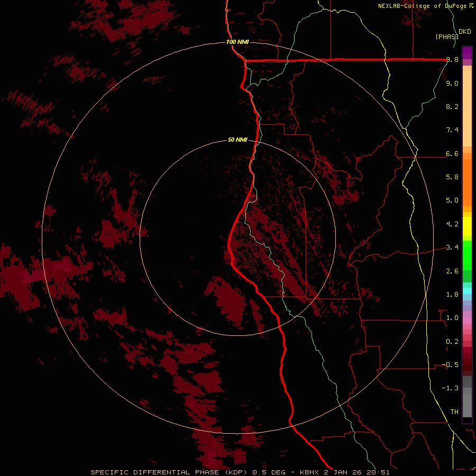This screenshot has width=476, height=476.
Task: Click the 1.8 scale value
Action: (452, 295)
